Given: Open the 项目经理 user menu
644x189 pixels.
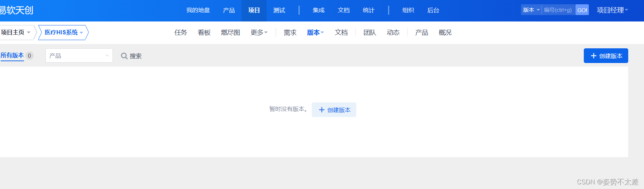Looking at the screenshot, I should [612, 10].
